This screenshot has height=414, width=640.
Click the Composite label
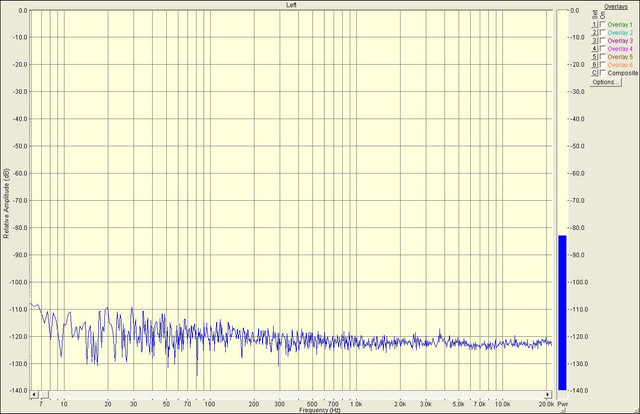coord(622,73)
